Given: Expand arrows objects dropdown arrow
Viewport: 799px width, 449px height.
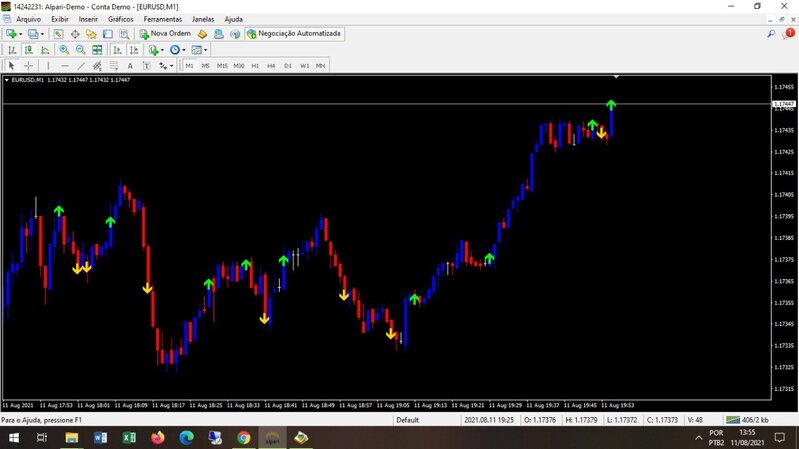Looking at the screenshot, I should [172, 66].
